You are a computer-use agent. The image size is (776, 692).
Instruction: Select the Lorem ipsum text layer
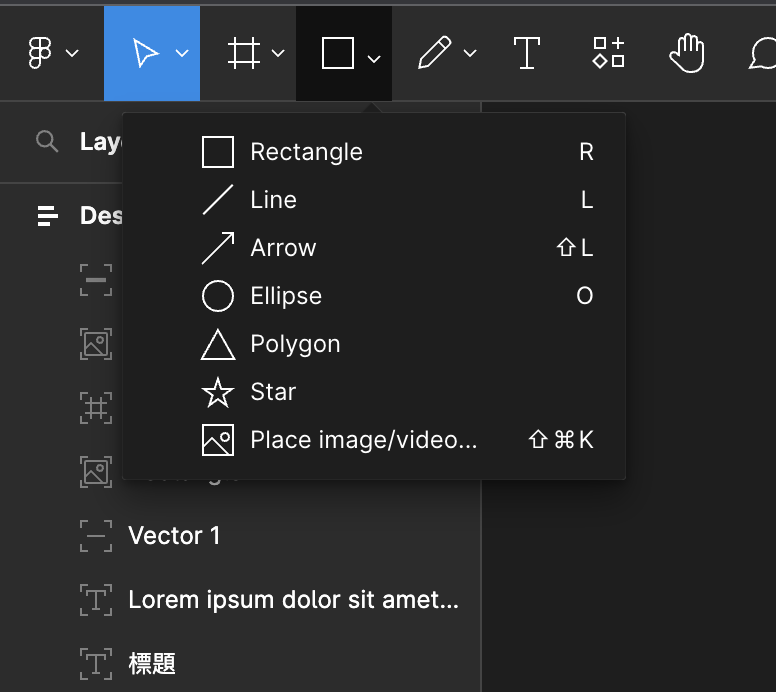[293, 600]
